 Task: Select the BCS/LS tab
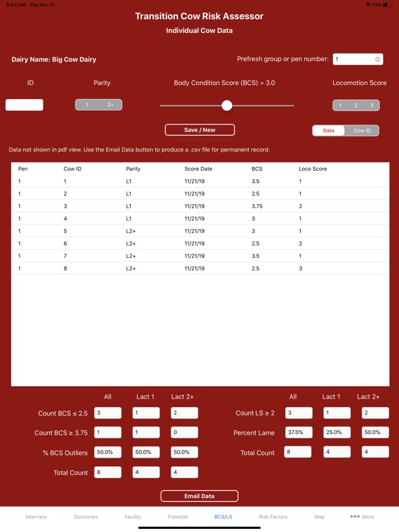(223, 516)
